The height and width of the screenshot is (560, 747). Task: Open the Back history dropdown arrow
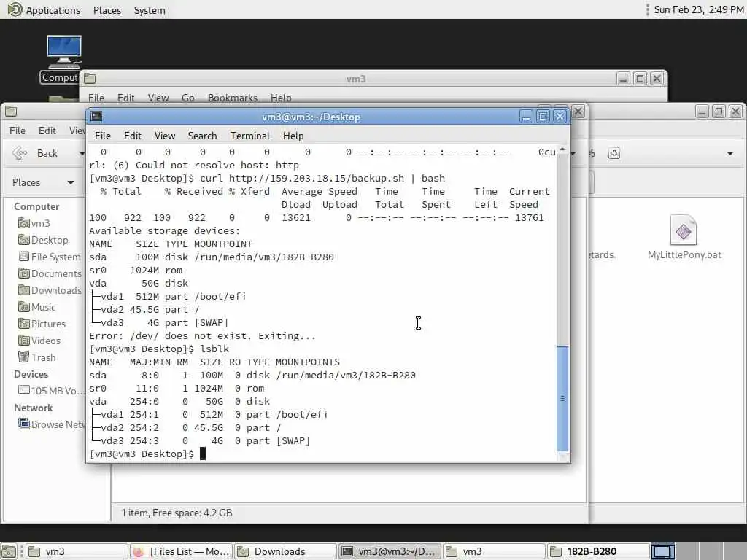click(x=82, y=153)
